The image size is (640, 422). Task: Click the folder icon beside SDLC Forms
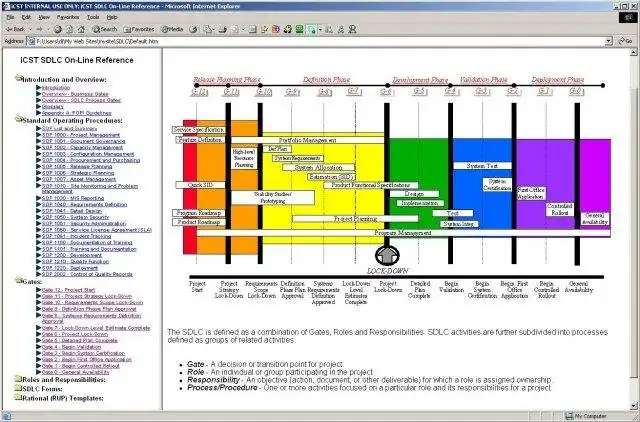[x=18, y=388]
